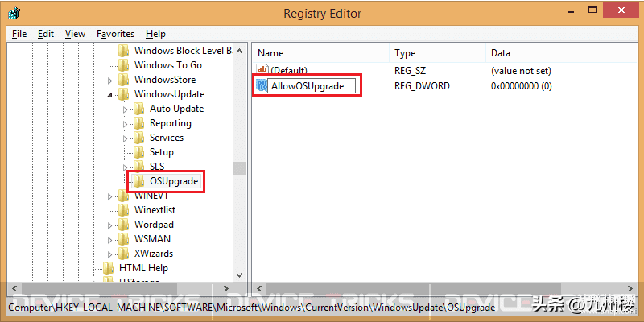Click the (Default) string value icon
The height and width of the screenshot is (322, 644).
pyautogui.click(x=262, y=71)
